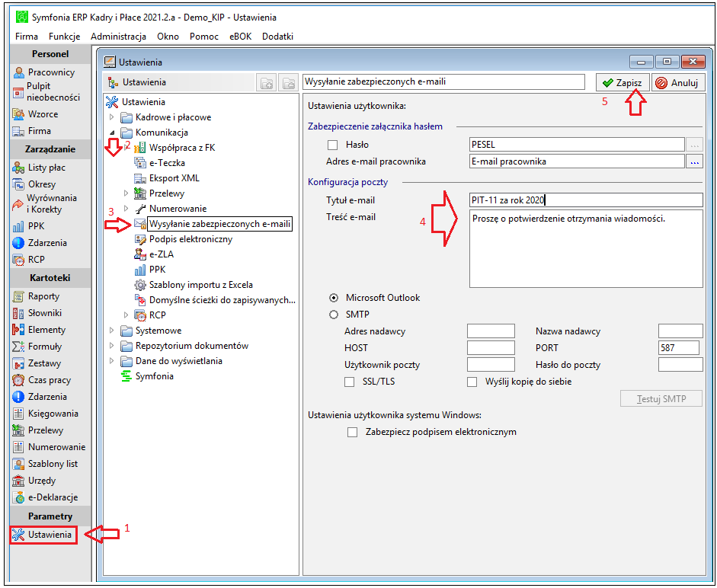
Task: Open the Firma menu
Action: (x=27, y=37)
